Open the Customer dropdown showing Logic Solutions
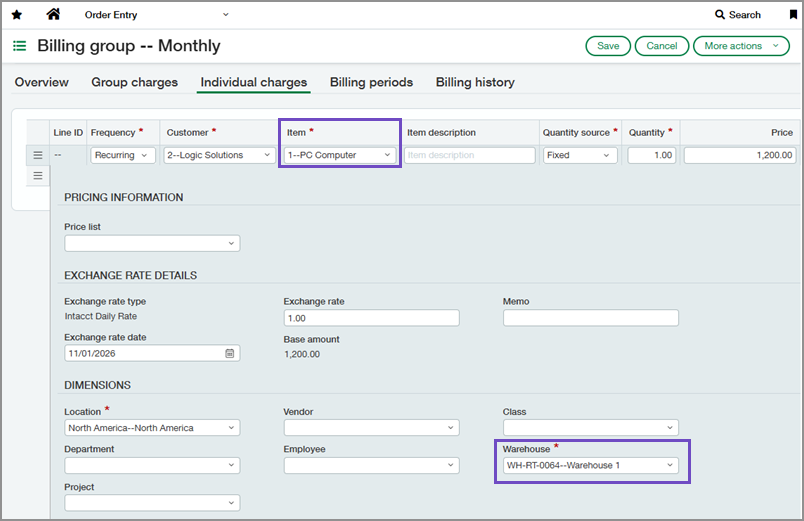 pos(219,155)
